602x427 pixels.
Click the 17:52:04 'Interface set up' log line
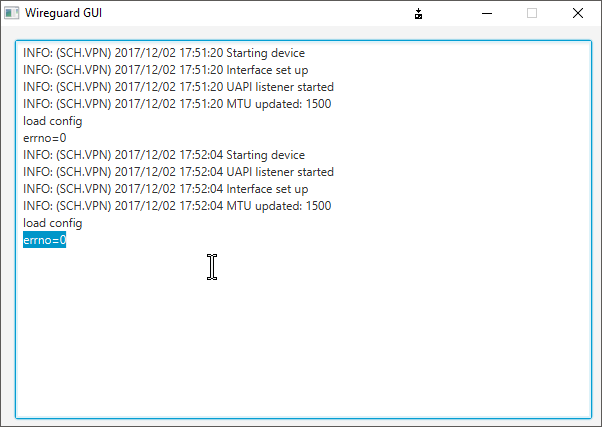click(x=166, y=189)
